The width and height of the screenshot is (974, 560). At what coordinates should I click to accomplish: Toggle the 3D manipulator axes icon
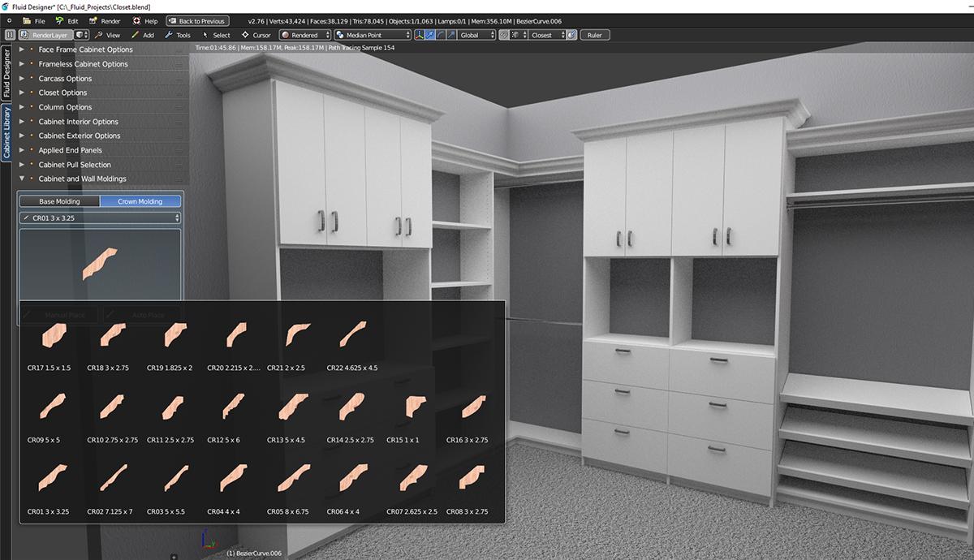pyautogui.click(x=419, y=35)
